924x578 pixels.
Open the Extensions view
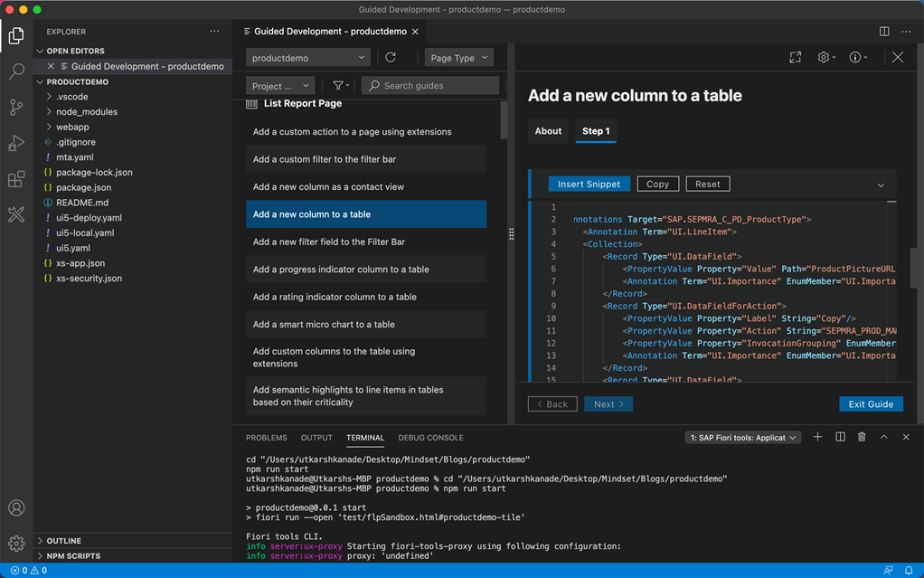(16, 179)
